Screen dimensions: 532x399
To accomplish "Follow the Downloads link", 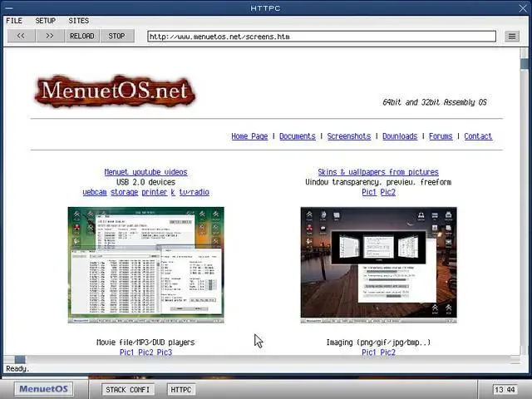I will click(400, 136).
